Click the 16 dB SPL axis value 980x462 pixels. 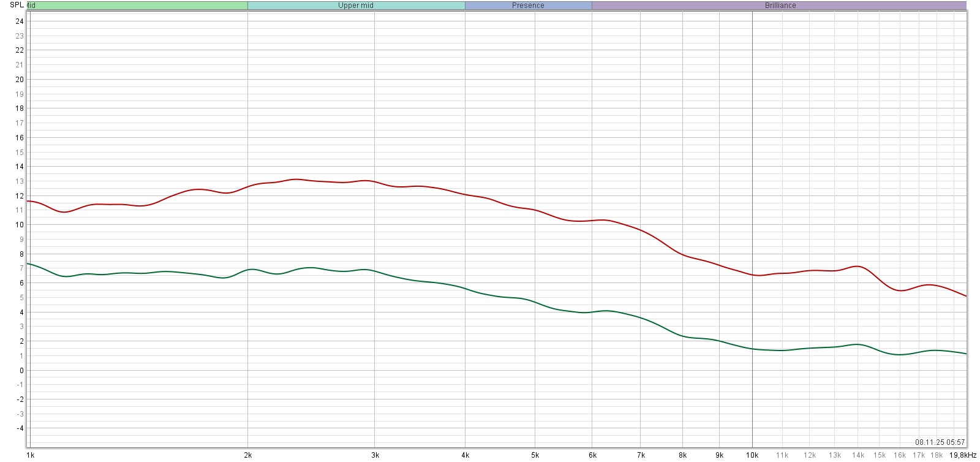[x=20, y=138]
